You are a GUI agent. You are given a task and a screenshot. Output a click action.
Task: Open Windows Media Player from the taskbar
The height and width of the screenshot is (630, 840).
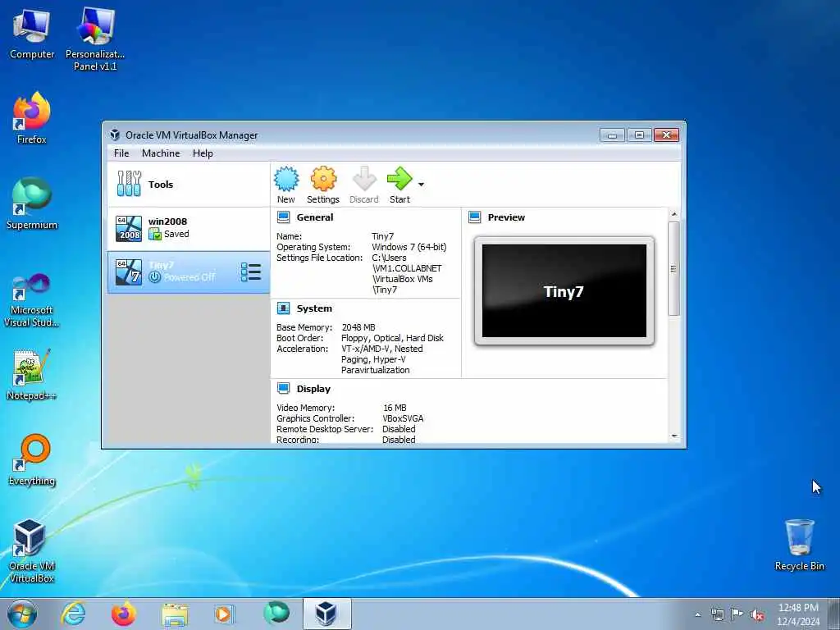pyautogui.click(x=225, y=614)
